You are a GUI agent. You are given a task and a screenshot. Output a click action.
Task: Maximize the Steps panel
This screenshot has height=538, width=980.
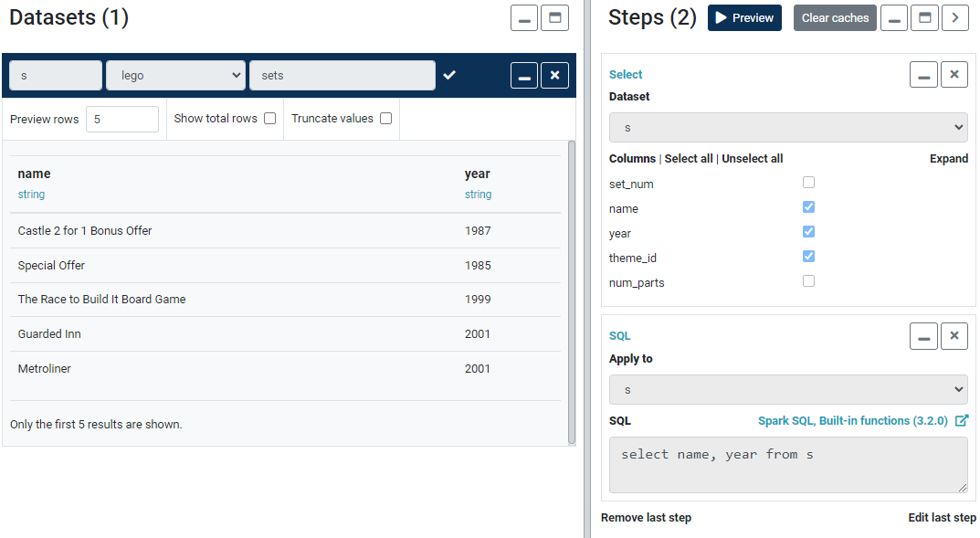point(923,17)
